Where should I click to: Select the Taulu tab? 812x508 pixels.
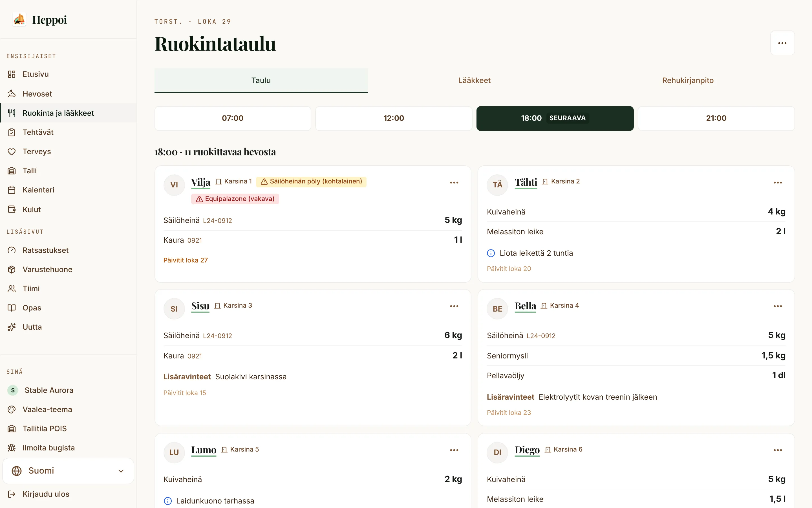[261, 80]
